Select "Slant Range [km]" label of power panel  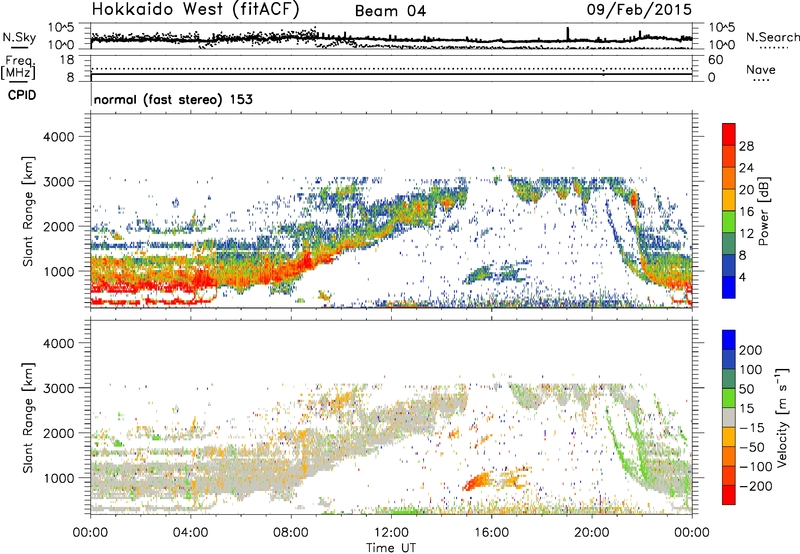pyautogui.click(x=29, y=211)
